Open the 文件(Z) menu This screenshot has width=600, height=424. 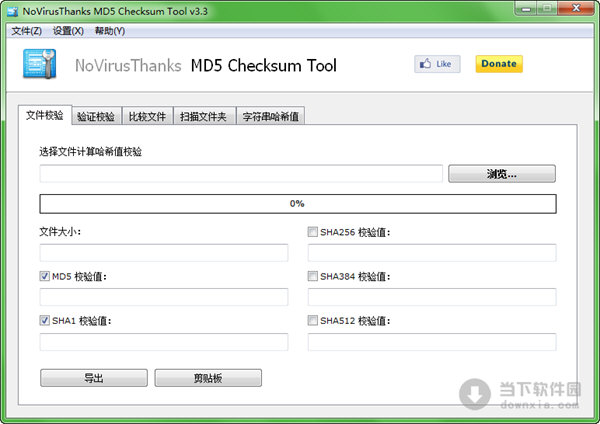[26, 31]
